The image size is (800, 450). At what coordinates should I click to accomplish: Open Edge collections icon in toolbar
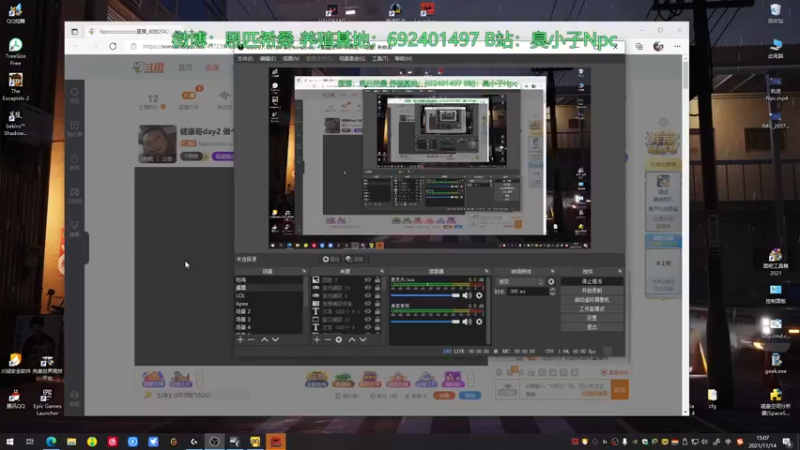click(x=639, y=46)
